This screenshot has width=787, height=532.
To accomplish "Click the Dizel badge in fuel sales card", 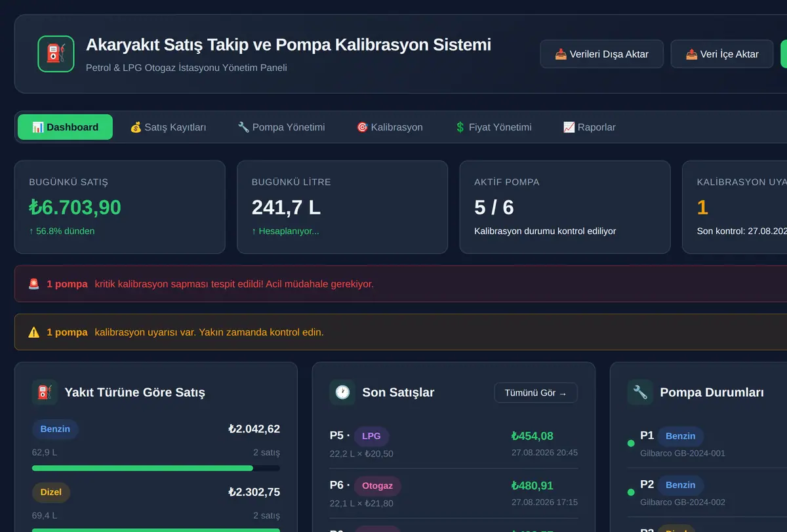I will 51,492.
